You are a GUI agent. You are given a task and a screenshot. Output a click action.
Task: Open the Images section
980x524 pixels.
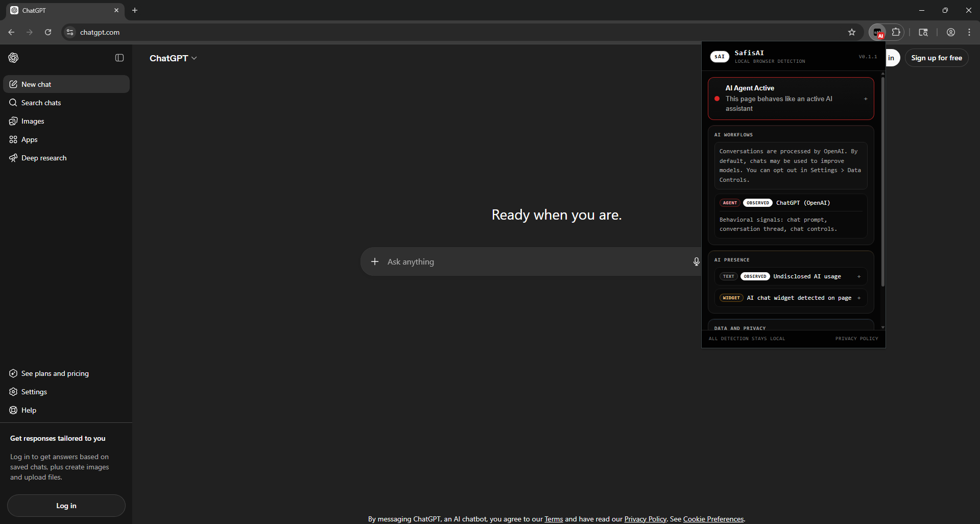click(66, 121)
